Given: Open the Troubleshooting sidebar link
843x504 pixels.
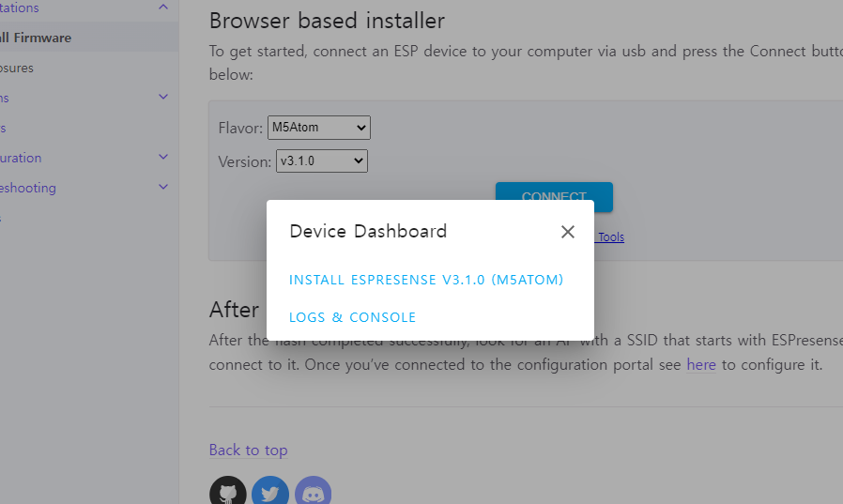Looking at the screenshot, I should [28, 188].
